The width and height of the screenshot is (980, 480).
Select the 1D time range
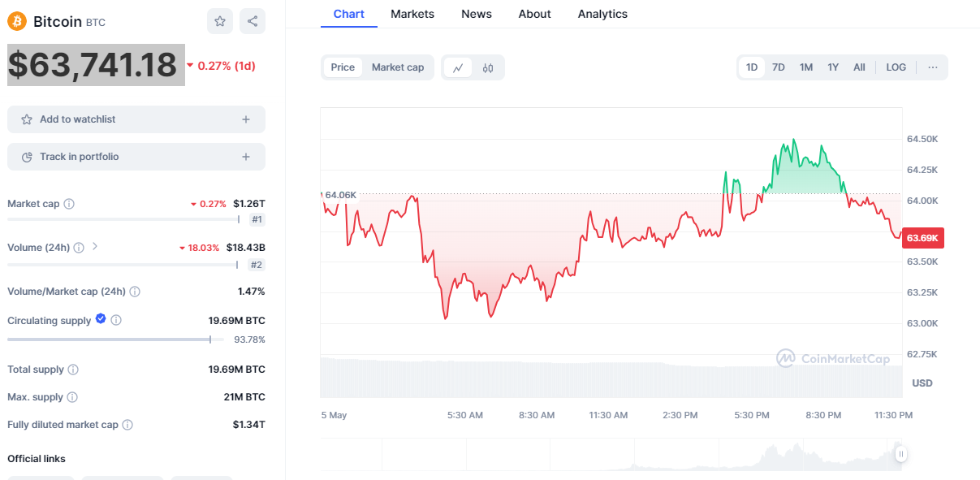coord(752,67)
